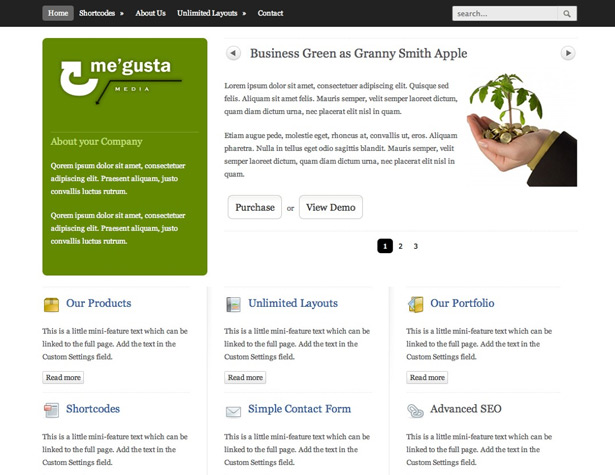The image size is (615, 475).
Task: Open the Our Portfolio heading link
Action: click(x=462, y=303)
